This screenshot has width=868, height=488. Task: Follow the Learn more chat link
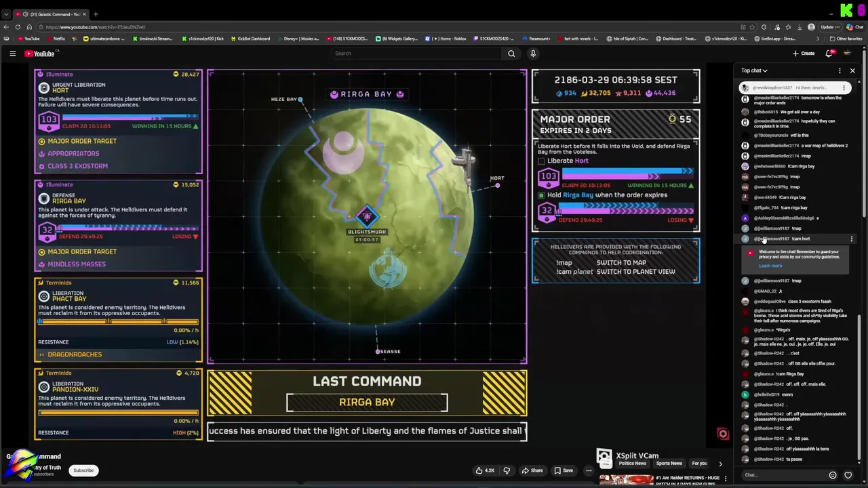click(x=770, y=266)
